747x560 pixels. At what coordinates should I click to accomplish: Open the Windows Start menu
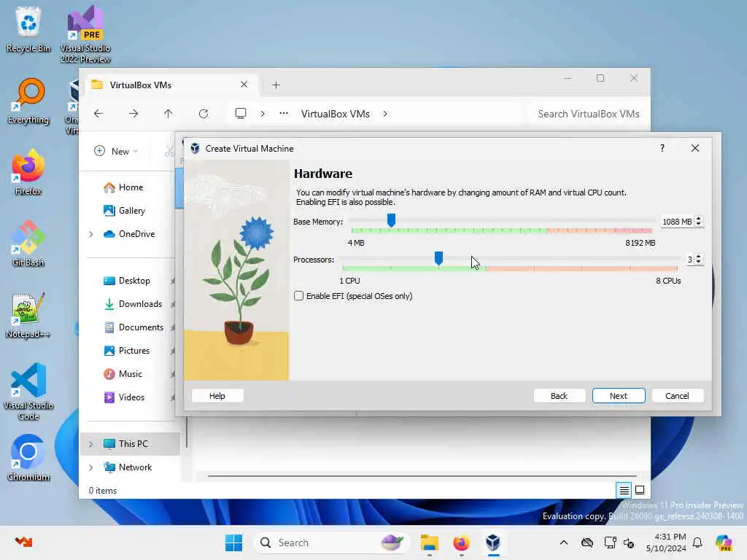click(x=233, y=542)
